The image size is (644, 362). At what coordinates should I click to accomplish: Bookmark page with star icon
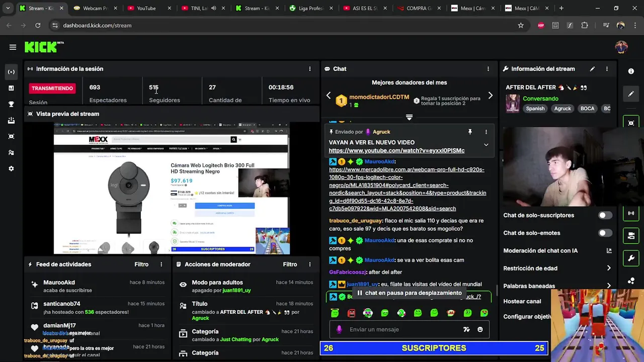[521, 25]
